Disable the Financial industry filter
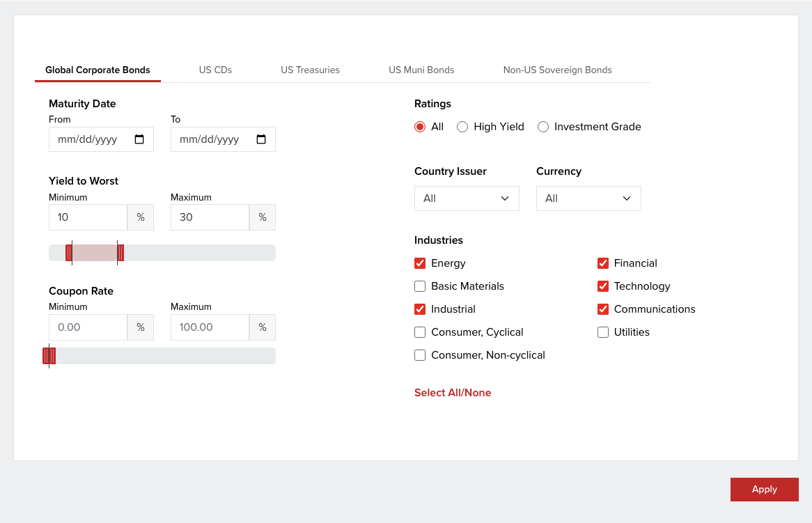 pyautogui.click(x=603, y=263)
